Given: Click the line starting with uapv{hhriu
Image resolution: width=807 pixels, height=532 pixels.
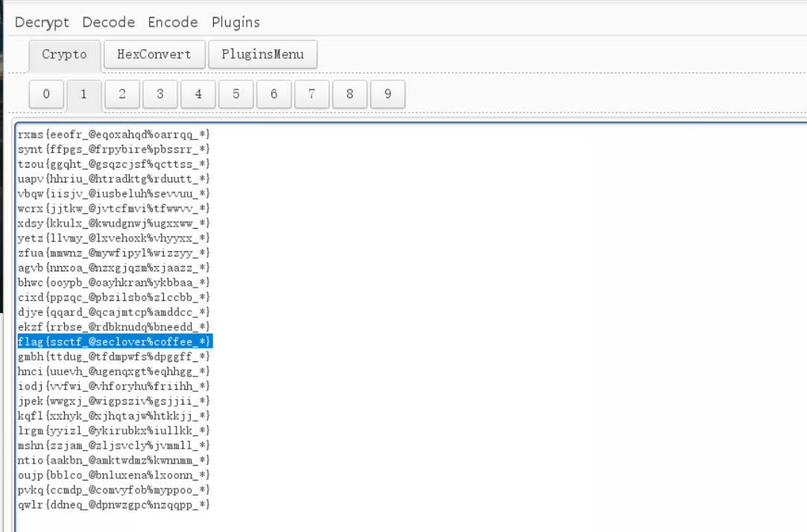Looking at the screenshot, I should point(114,179).
